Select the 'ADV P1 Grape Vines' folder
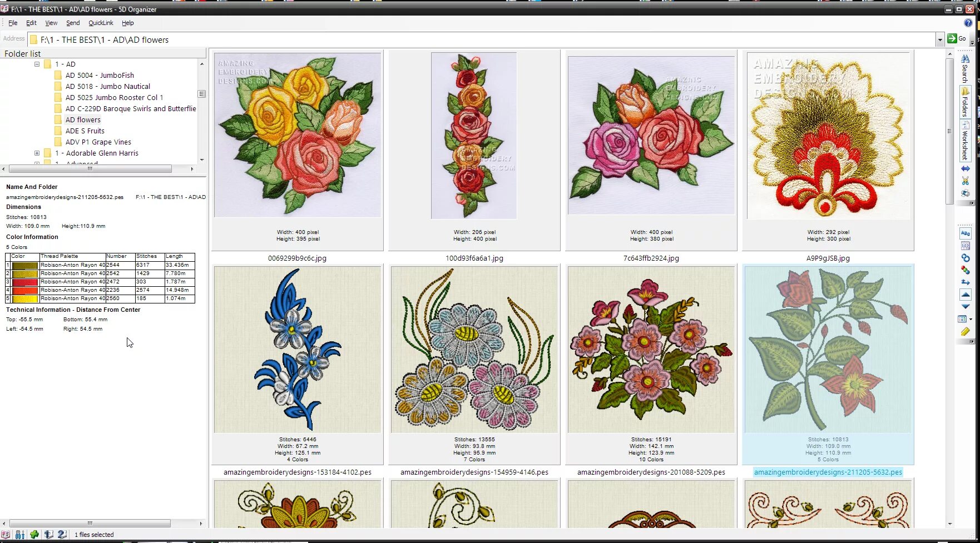This screenshot has height=543, width=980. pos(98,142)
